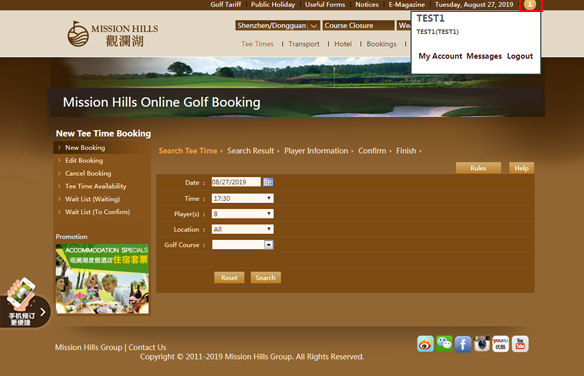This screenshot has width=584, height=376.
Task: Click the Date input field
Action: (236, 182)
